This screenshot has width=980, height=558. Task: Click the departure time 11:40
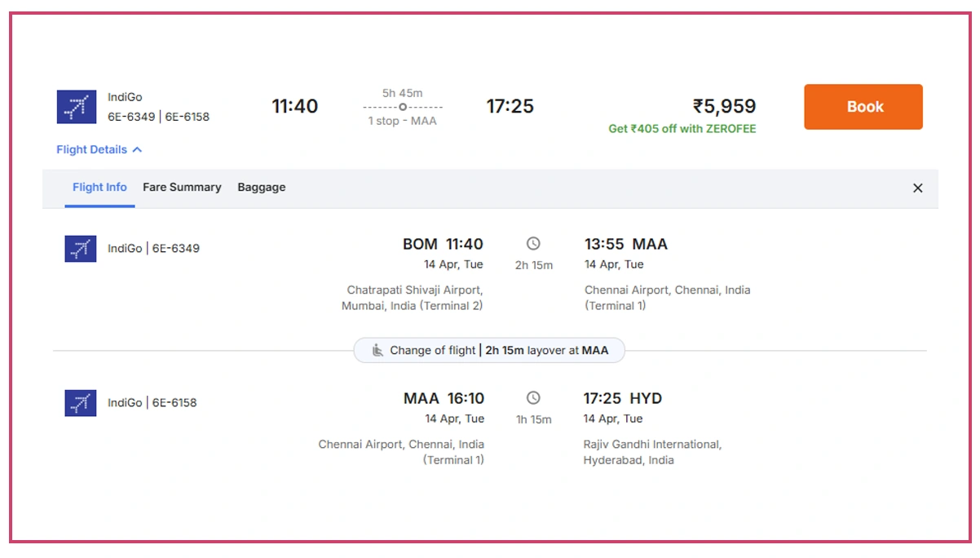click(294, 106)
